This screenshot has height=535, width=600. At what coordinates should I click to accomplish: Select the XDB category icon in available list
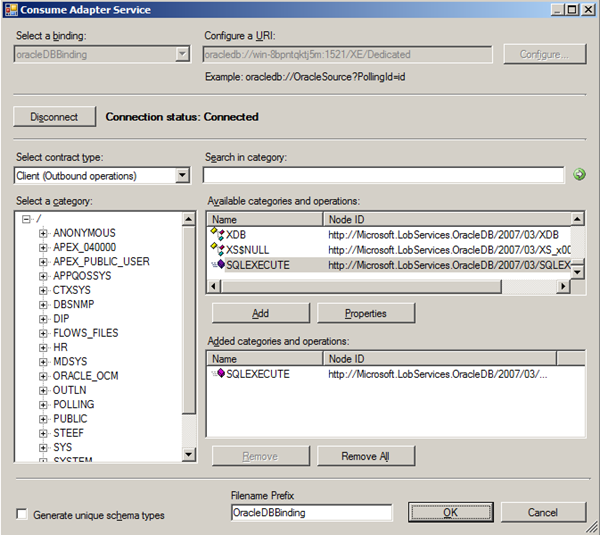[x=217, y=234]
